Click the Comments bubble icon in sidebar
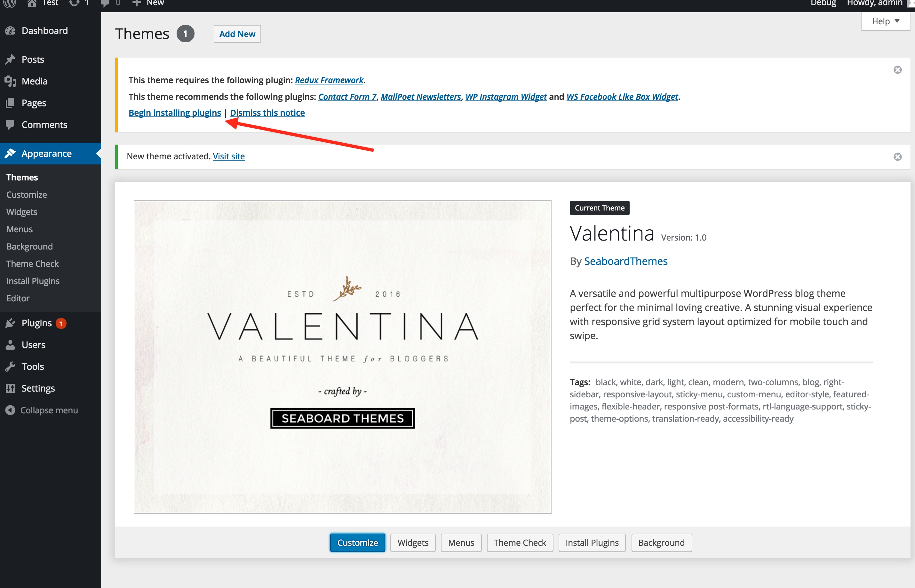Screen dimensions: 915x588 (10, 124)
